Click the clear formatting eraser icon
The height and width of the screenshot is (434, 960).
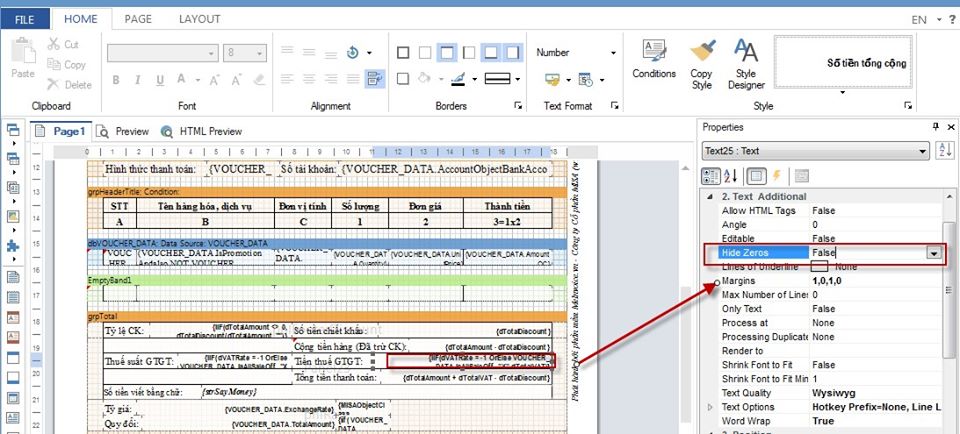point(258,80)
